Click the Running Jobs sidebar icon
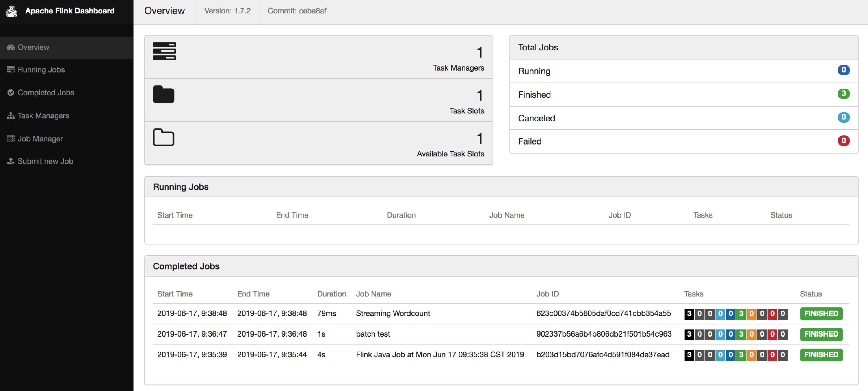The image size is (868, 391). [x=10, y=70]
